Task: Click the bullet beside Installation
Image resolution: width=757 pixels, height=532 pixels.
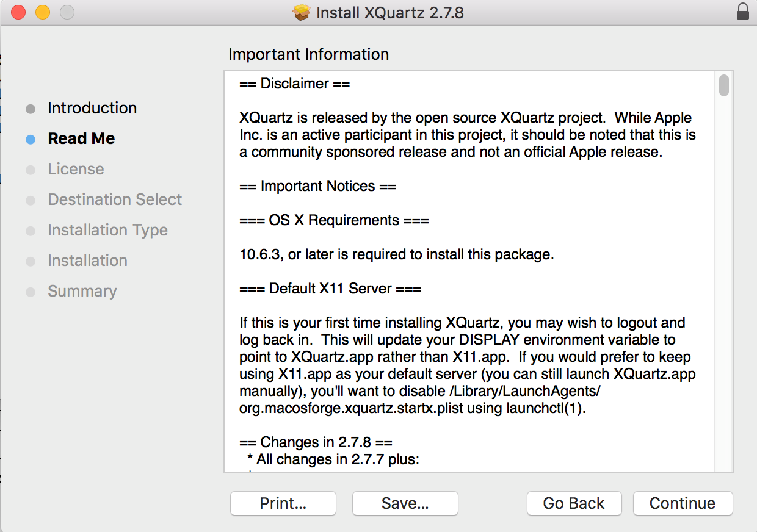Action: pyautogui.click(x=31, y=262)
